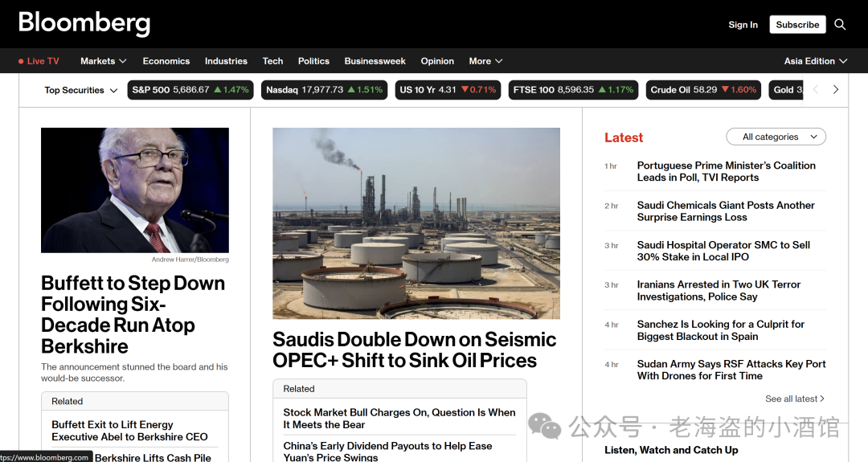Open the oil refinery image story
This screenshot has height=462, width=868.
coord(416,223)
